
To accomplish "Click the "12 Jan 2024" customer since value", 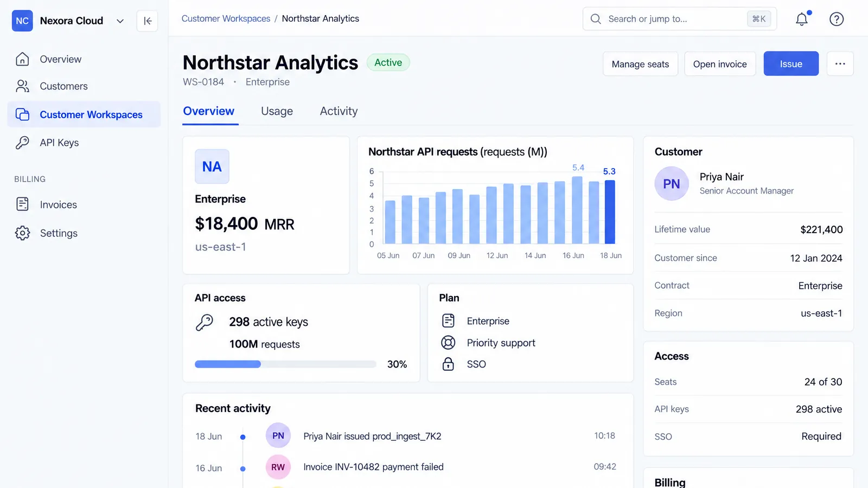I will 816,259.
